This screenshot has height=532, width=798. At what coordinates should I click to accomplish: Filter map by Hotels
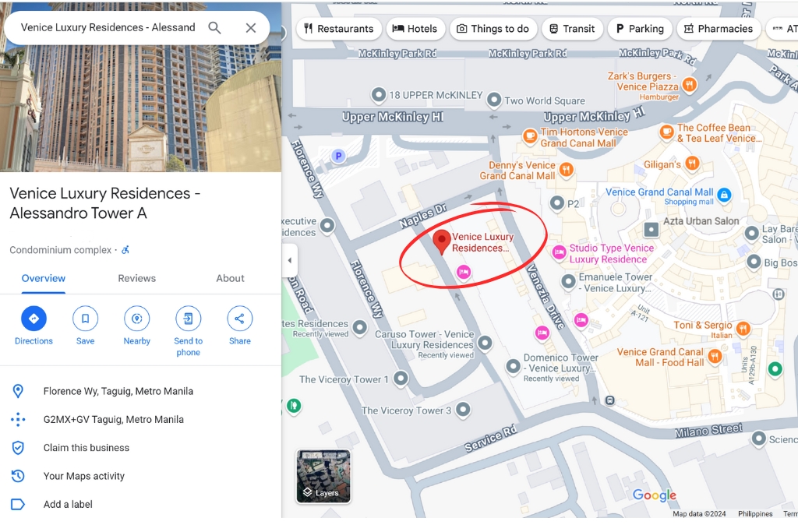(x=415, y=29)
